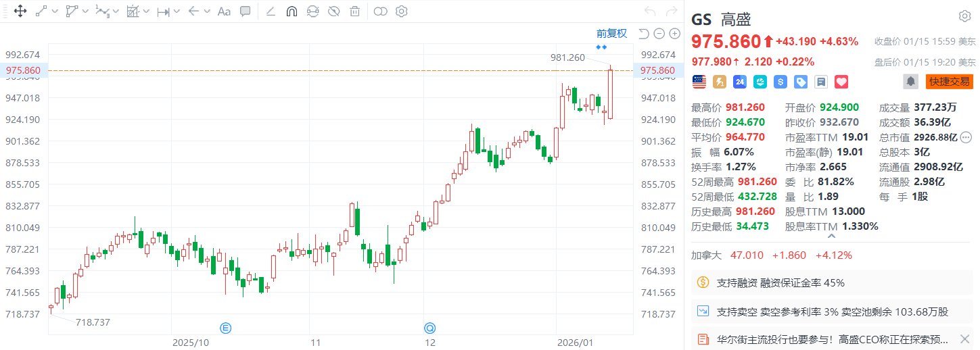Reset chart view with circular arrow
The height and width of the screenshot is (350, 980).
[643, 34]
